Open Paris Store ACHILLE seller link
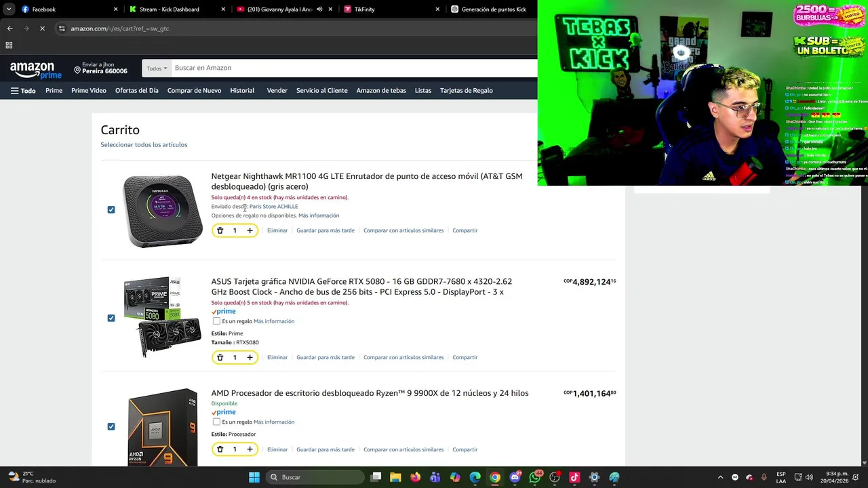This screenshot has height=488, width=868. click(x=273, y=207)
